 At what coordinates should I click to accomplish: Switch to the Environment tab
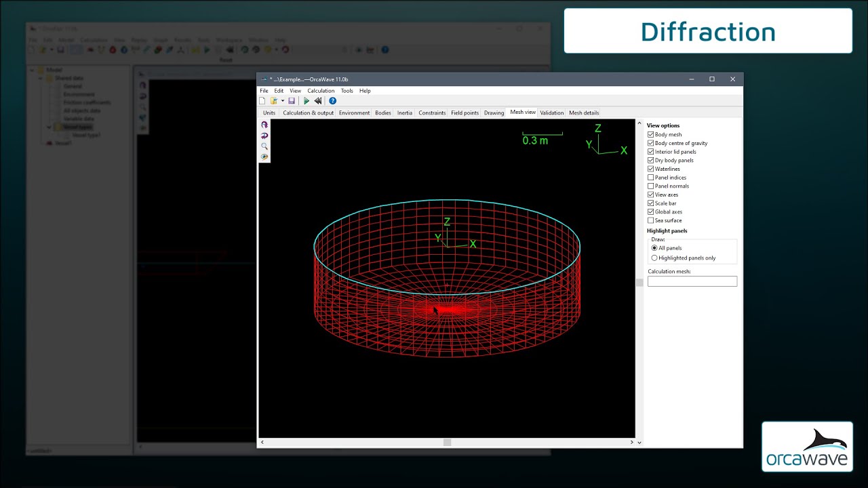coord(354,113)
